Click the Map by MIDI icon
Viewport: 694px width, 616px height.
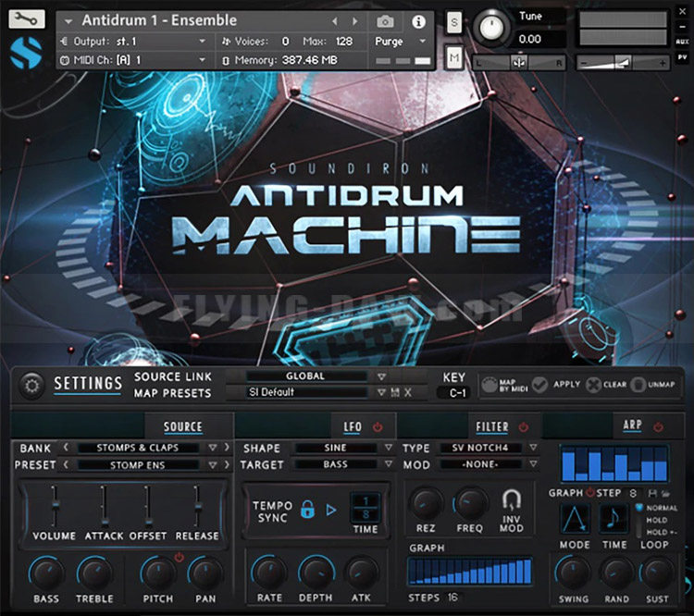pos(490,385)
